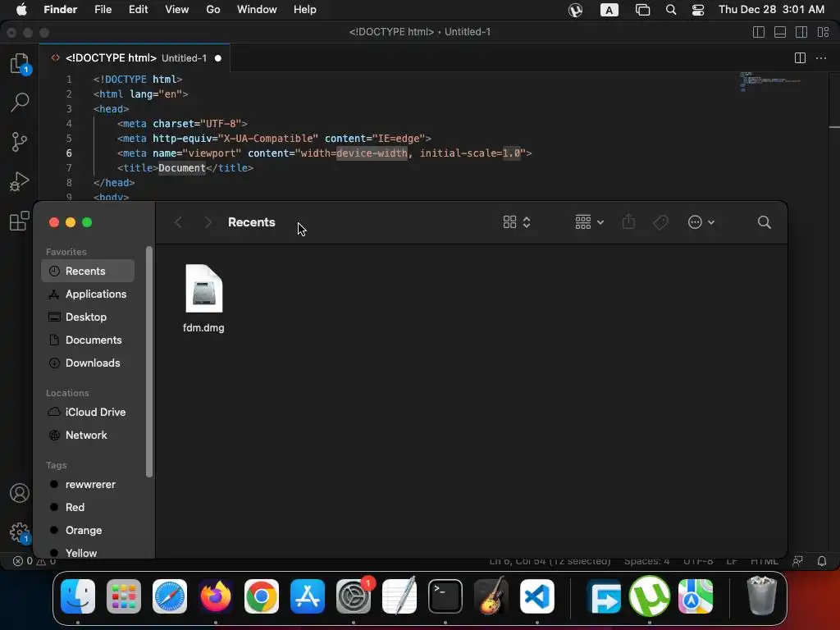Open the Window menu

(257, 10)
